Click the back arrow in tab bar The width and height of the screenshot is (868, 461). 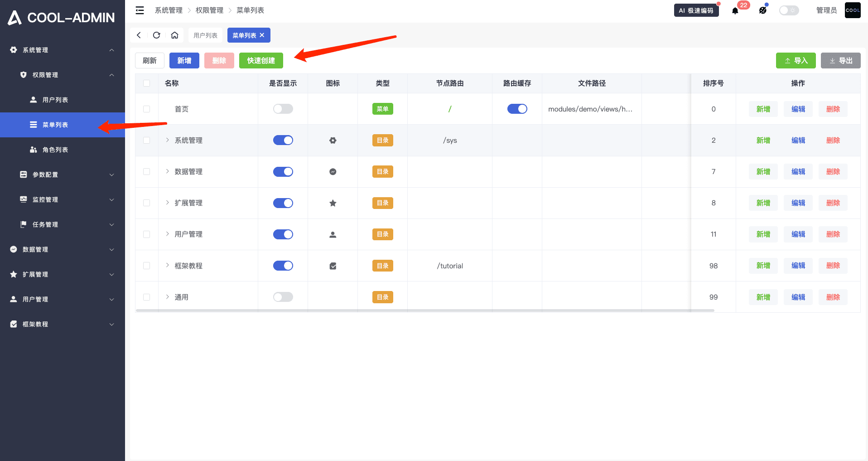pos(139,35)
